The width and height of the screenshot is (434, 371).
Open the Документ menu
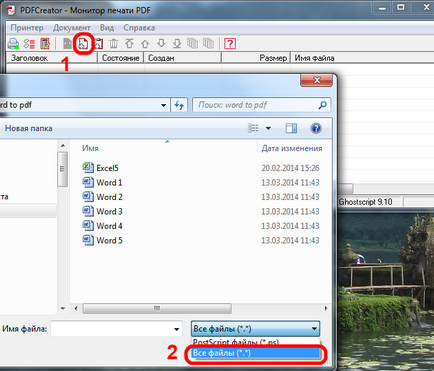[x=71, y=28]
